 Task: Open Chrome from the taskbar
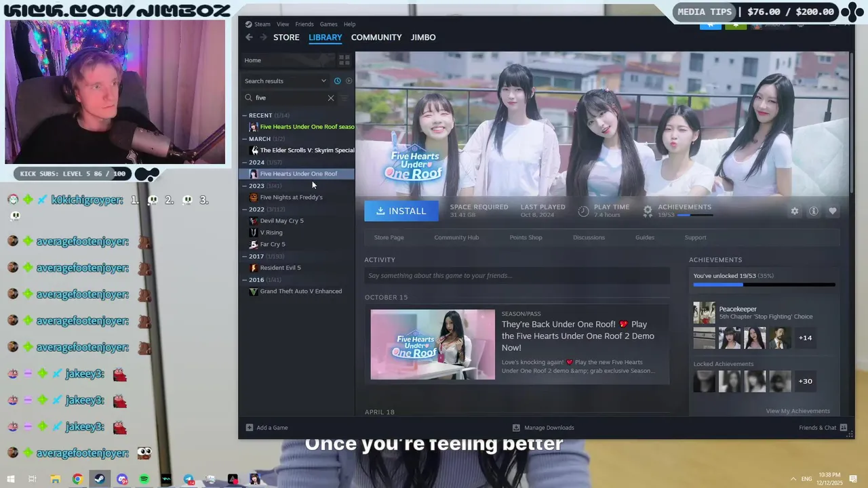pyautogui.click(x=77, y=479)
